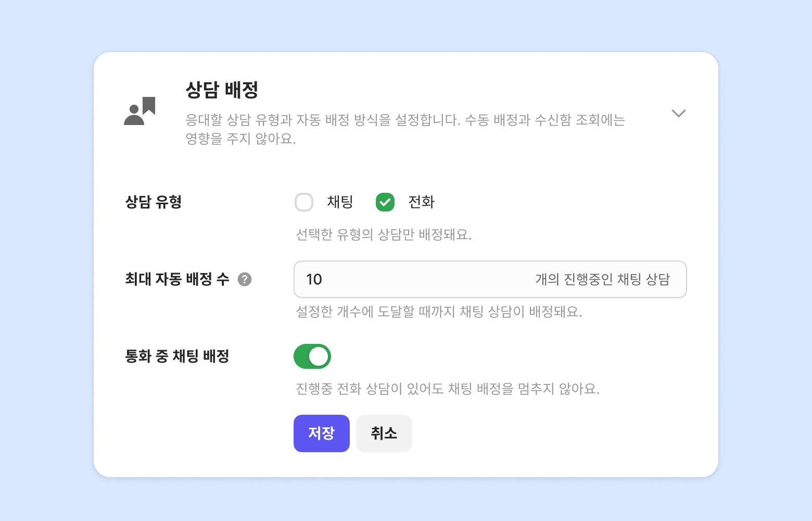The width and height of the screenshot is (812, 521).
Task: Click the 저장 button
Action: pos(321,433)
